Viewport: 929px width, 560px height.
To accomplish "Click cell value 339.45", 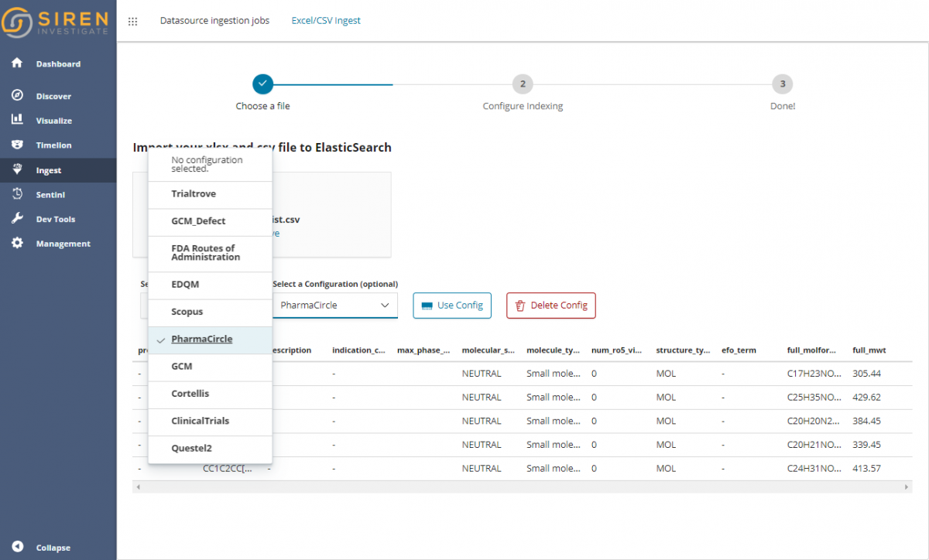I will 866,445.
